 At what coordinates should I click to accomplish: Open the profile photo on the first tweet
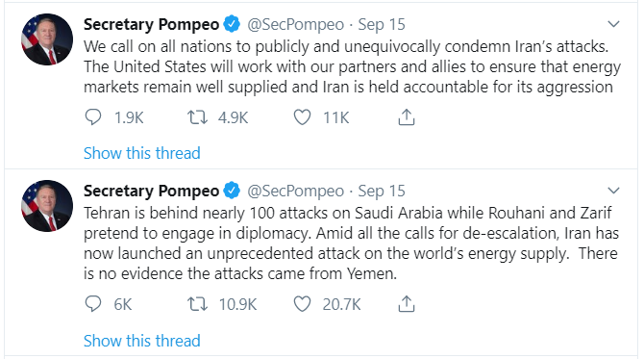point(47,39)
